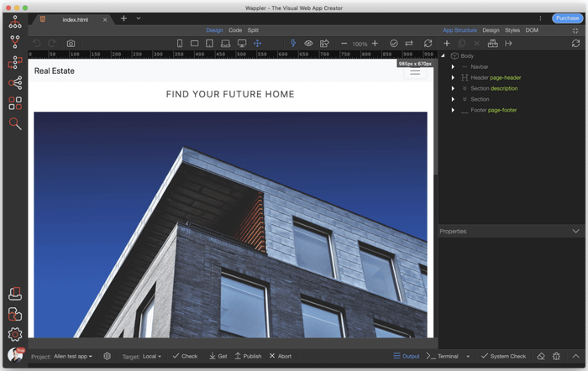Click the inbox tray icon in the left sidebar

coord(15,294)
